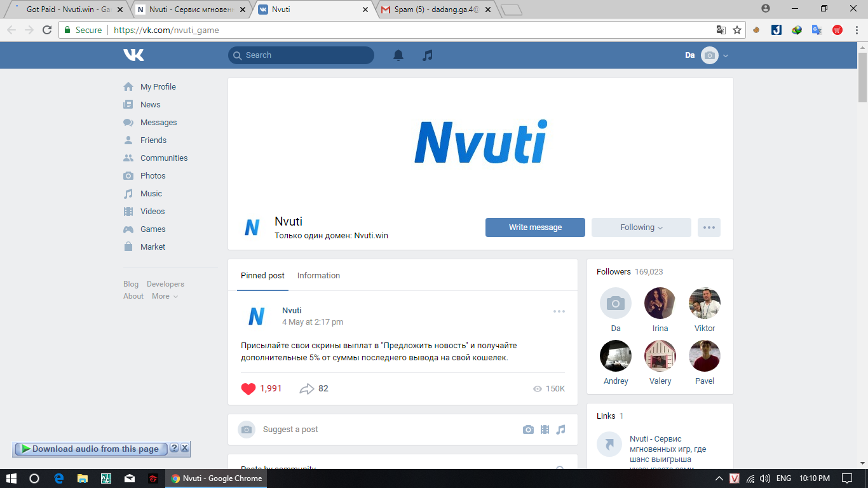868x488 pixels.
Task: Open follower Valery's avatar
Action: click(x=660, y=356)
